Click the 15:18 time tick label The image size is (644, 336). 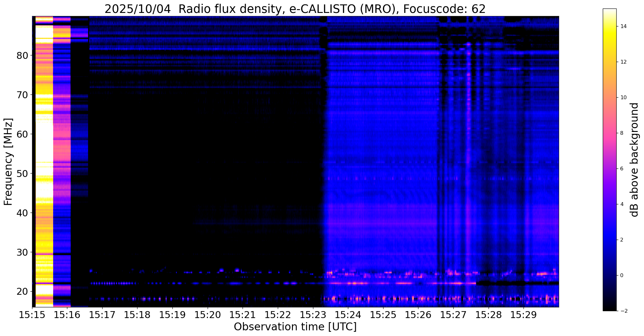(137, 314)
